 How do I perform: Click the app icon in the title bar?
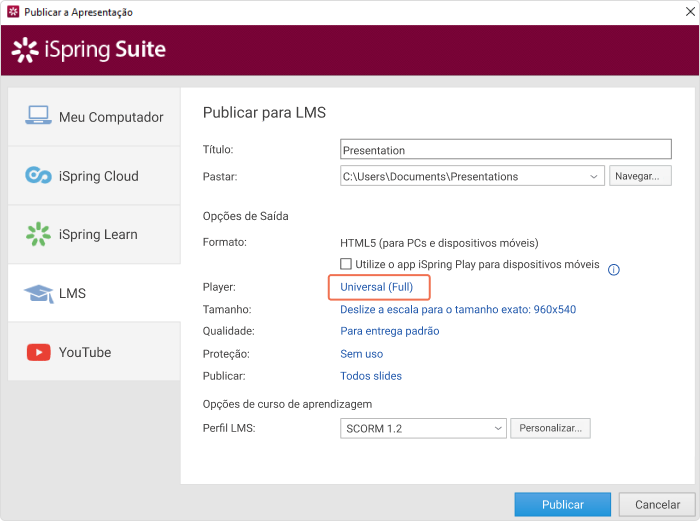click(x=13, y=12)
